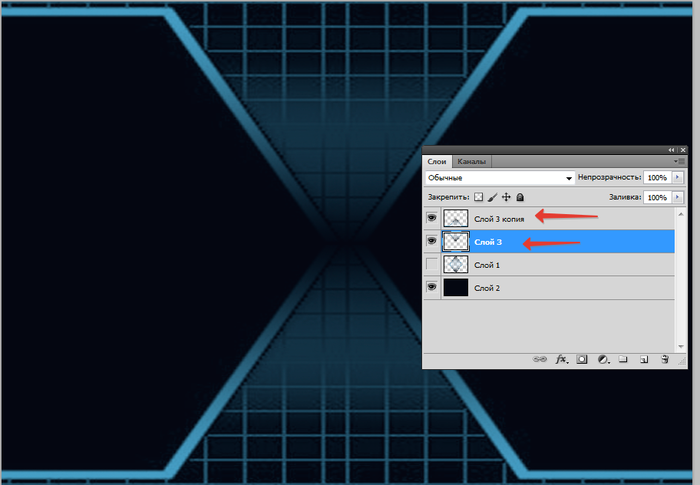Click the link layers chain icon
Screen dimensions: 700x485
coord(540,359)
